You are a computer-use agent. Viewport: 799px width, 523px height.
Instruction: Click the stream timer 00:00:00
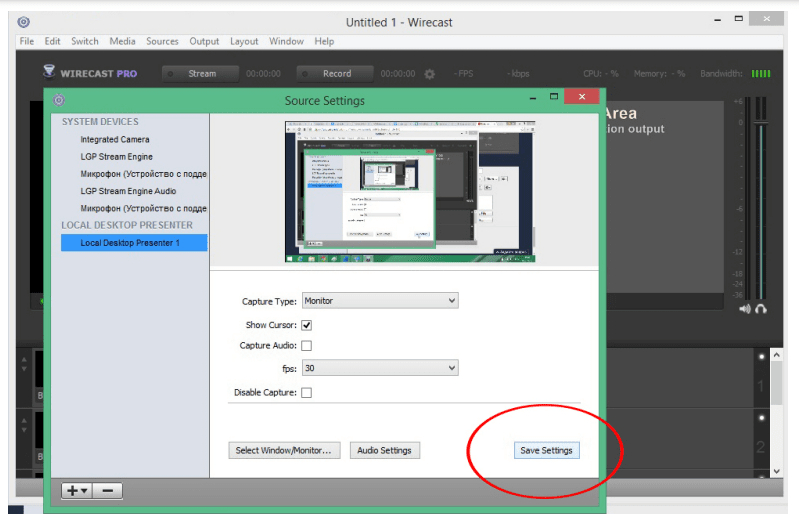click(x=263, y=74)
